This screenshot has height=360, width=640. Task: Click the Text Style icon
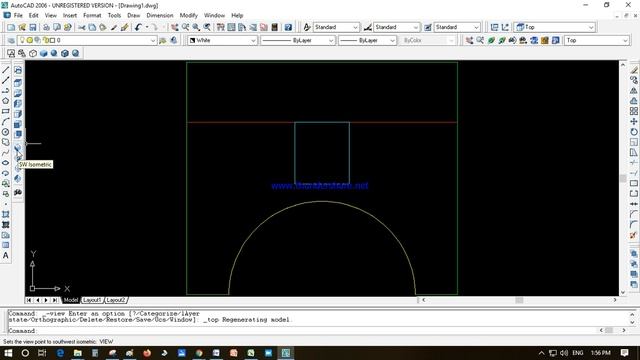[x=307, y=27]
